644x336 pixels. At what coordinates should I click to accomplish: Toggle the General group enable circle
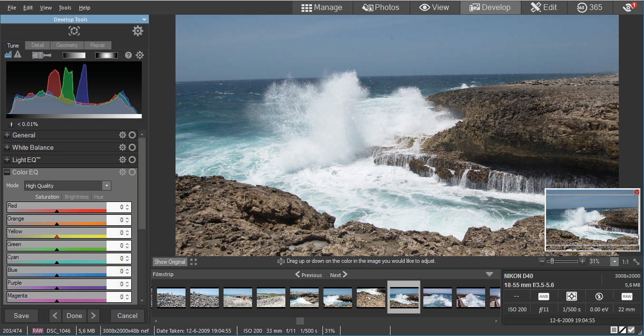(132, 135)
